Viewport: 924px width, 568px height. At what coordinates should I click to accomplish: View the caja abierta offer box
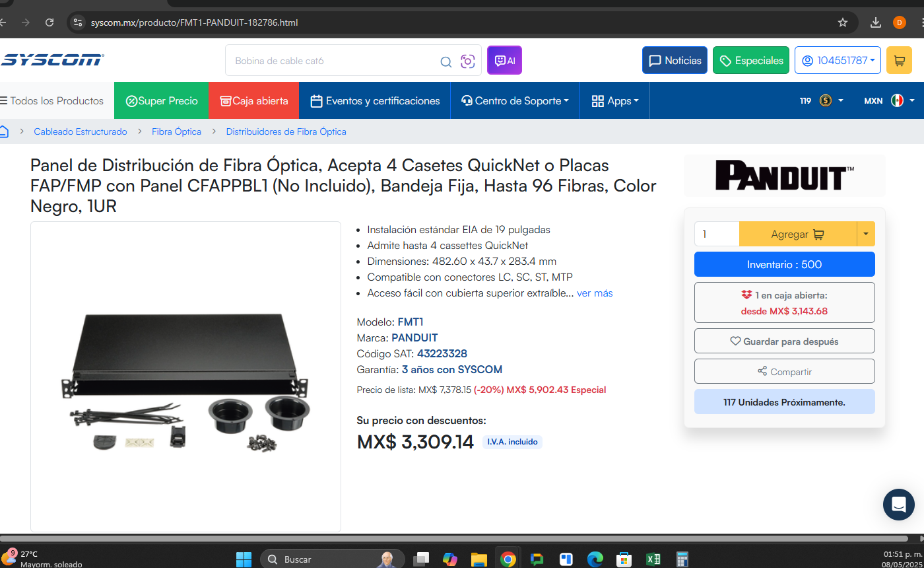tap(784, 302)
